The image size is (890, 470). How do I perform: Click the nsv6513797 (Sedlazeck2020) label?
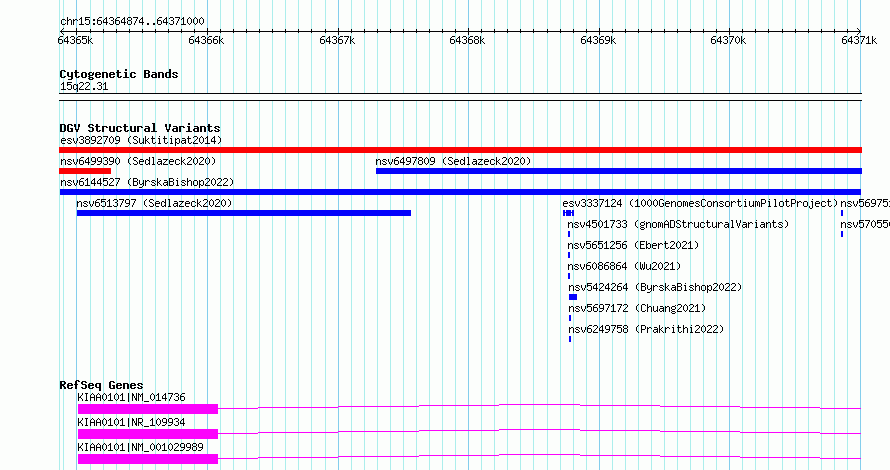(154, 203)
